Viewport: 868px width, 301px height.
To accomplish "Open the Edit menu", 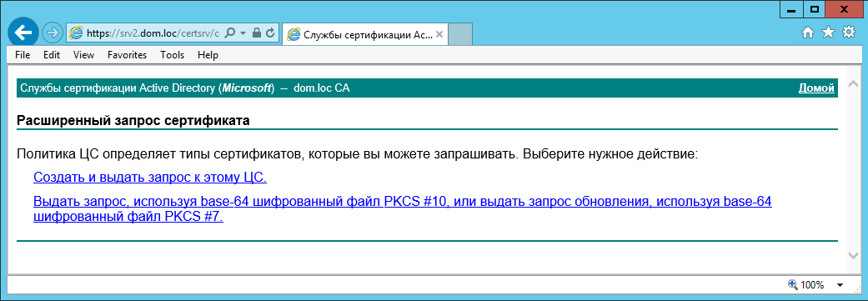I will coord(52,55).
